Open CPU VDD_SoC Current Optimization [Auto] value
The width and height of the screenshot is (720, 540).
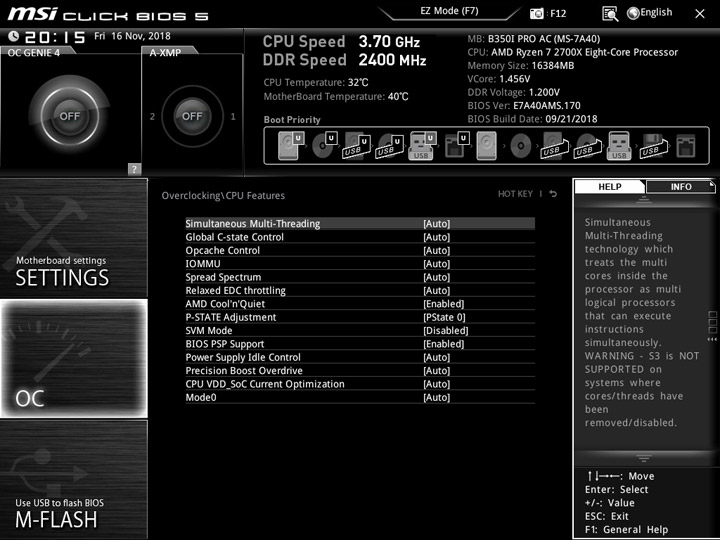tap(437, 383)
